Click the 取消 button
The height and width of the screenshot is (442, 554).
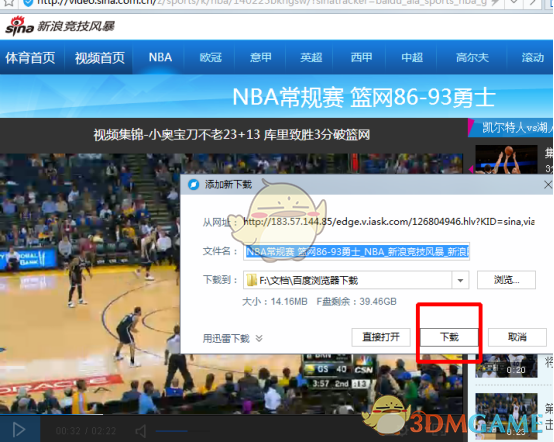point(517,337)
